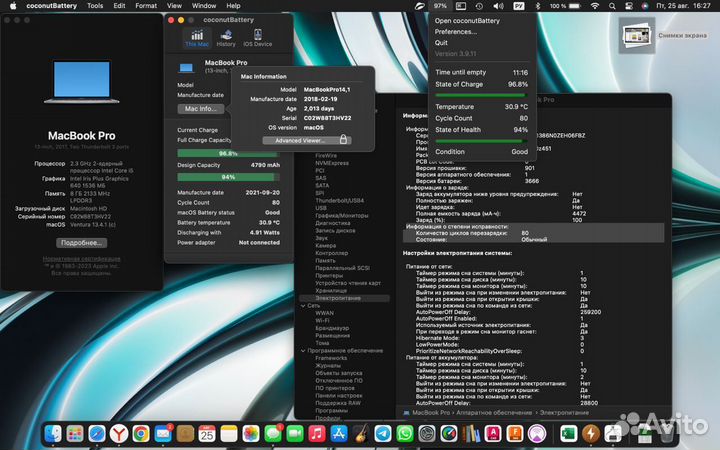Choose Quit in the coconutBattery dropdown
Image resolution: width=720 pixels, height=450 pixels.
(x=441, y=43)
